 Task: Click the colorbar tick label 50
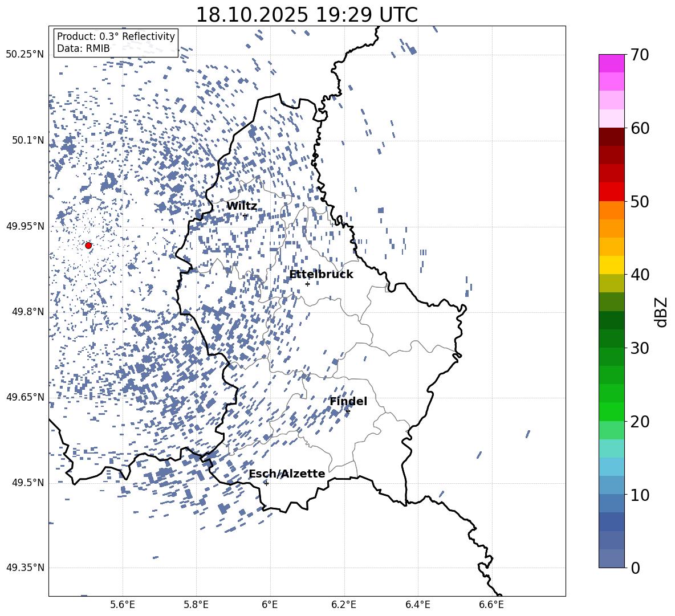(x=639, y=201)
